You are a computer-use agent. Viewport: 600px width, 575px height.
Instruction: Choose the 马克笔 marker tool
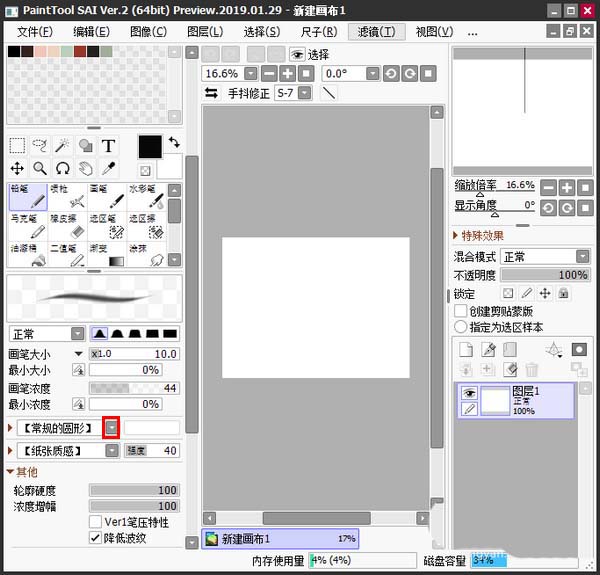(28, 226)
